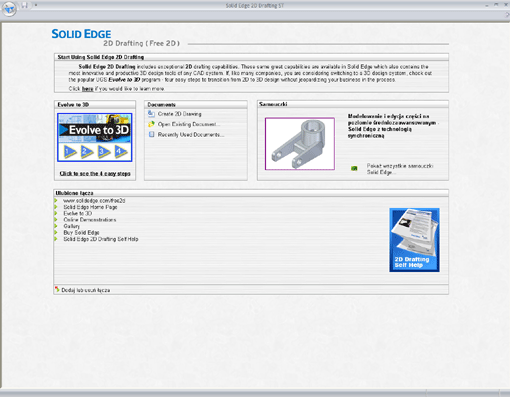Click 'here' link to learn more
Image resolution: width=510 pixels, height=397 pixels.
point(87,89)
